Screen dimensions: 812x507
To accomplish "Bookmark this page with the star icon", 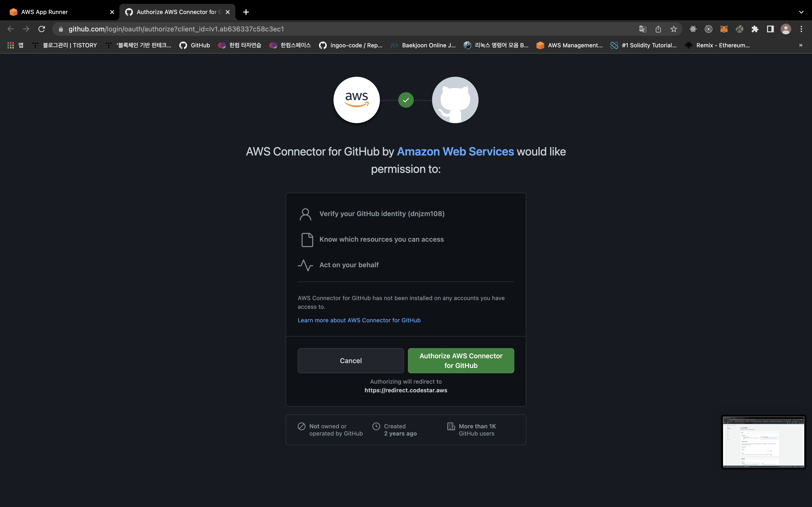I will coord(674,29).
